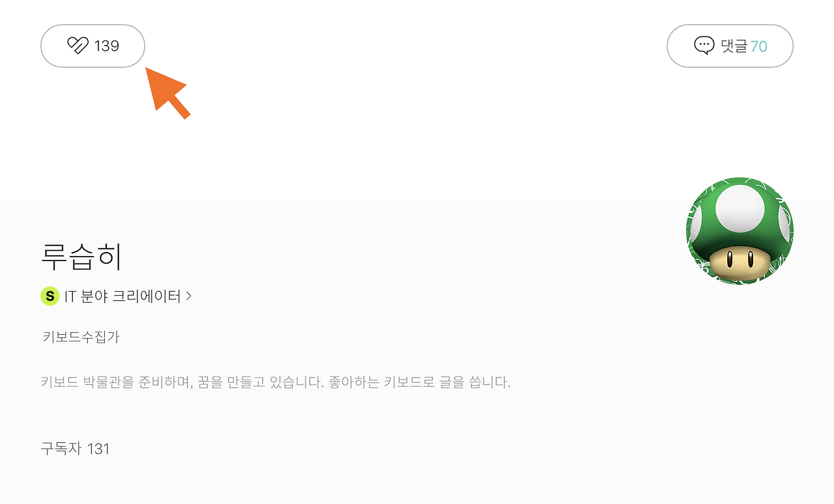
Task: Select the 댓글 label text
Action: point(734,46)
